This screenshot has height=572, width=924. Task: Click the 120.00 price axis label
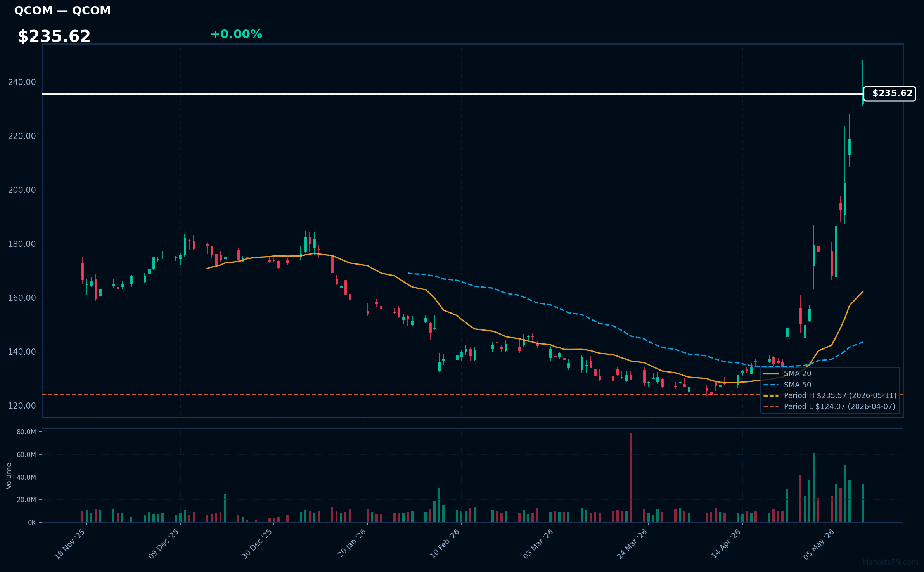(22, 406)
